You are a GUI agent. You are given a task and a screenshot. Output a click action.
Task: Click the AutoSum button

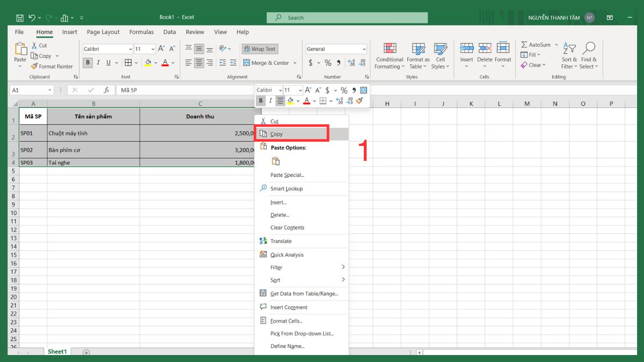click(537, 45)
